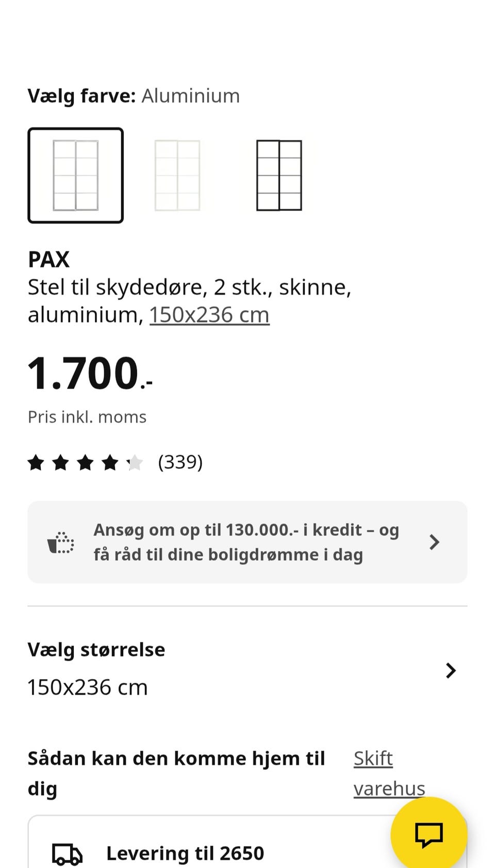Screen dimensions: 495x868
Task: Select the aluminium frame color
Action: [x=76, y=175]
